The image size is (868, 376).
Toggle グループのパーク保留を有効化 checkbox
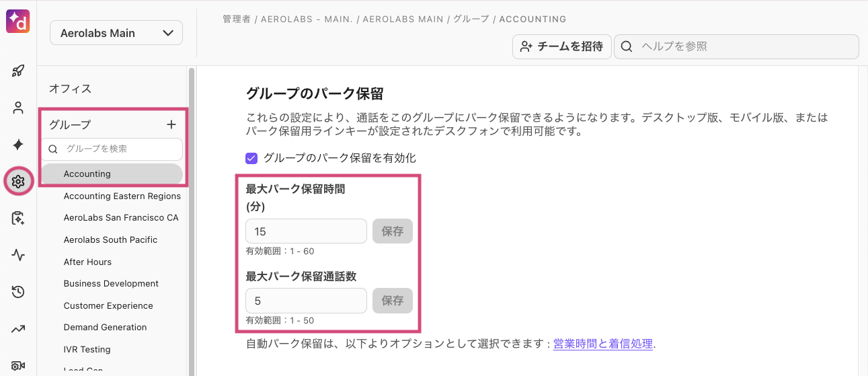251,159
